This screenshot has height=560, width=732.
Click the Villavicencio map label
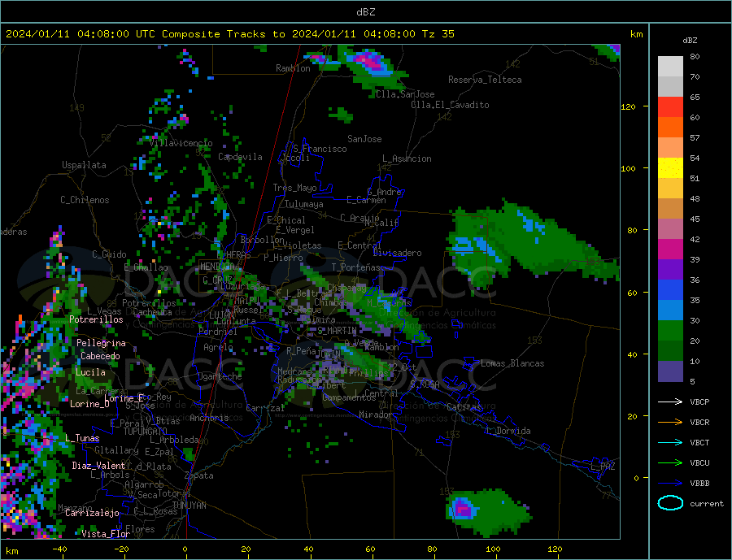click(181, 143)
